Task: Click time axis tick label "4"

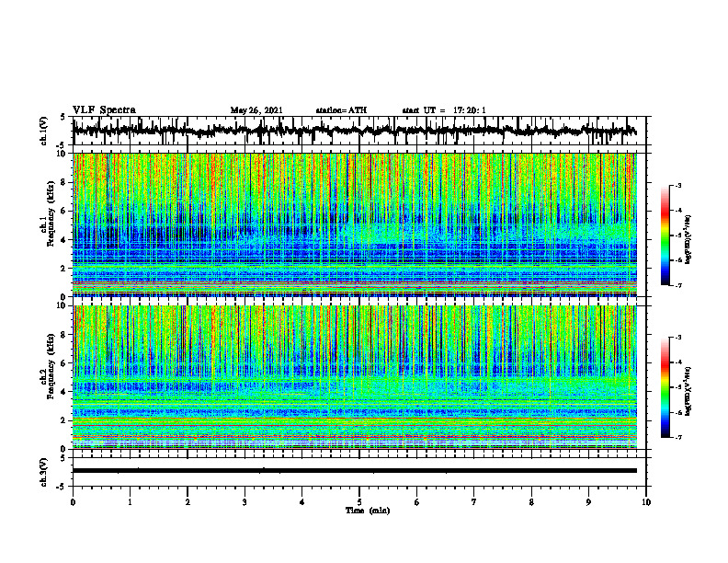Action: coord(302,502)
